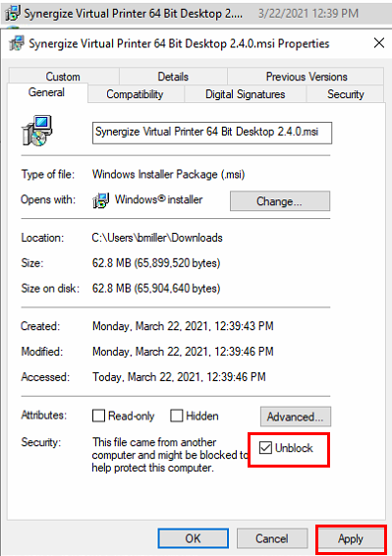
Task: Open the Details tab
Action: (x=173, y=77)
